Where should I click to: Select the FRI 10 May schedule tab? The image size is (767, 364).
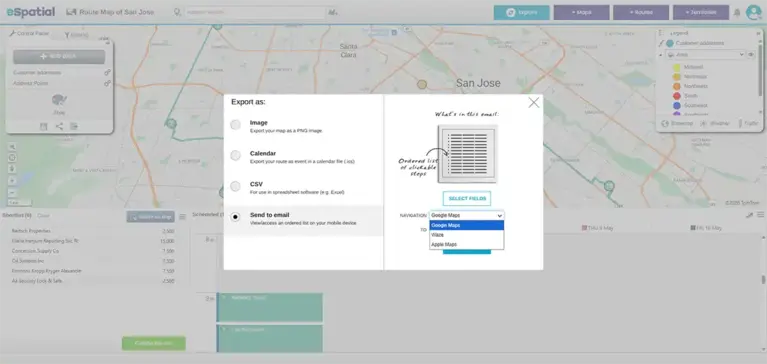coord(706,228)
